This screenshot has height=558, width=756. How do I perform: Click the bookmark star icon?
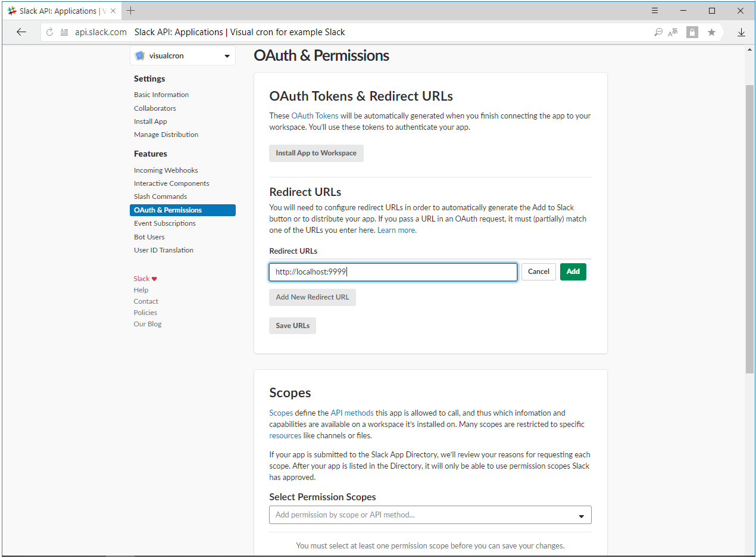(711, 32)
